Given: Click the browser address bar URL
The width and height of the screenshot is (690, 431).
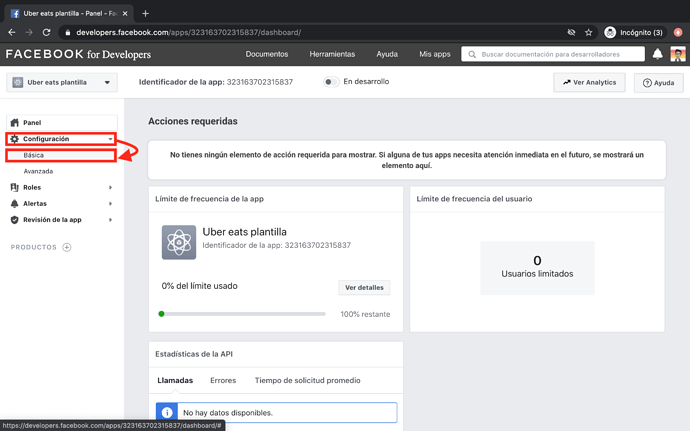Looking at the screenshot, I should click(x=188, y=33).
